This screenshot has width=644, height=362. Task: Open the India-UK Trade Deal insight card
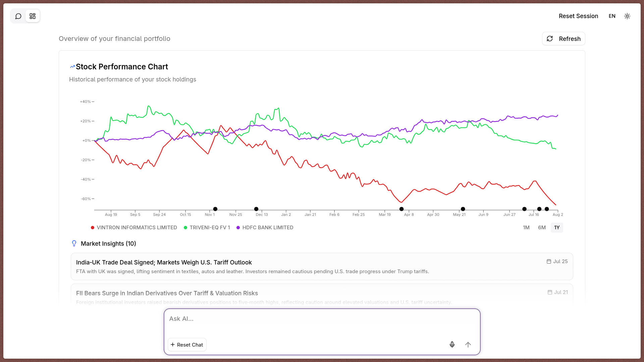click(x=322, y=266)
